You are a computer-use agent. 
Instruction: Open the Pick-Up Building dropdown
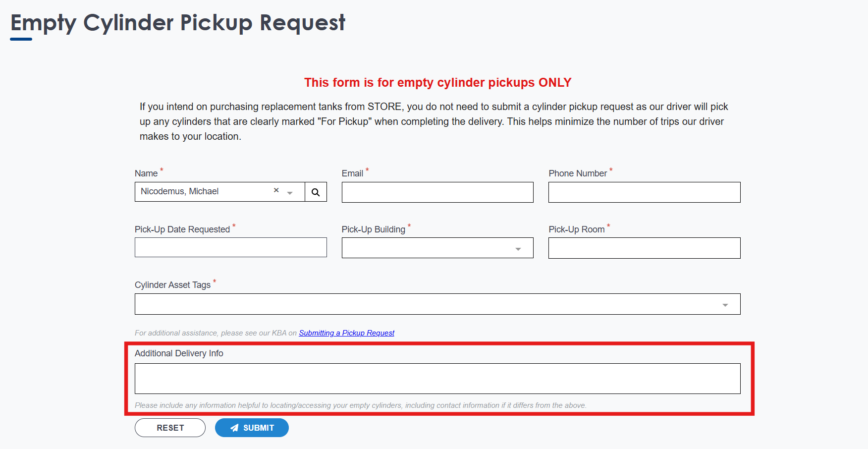(x=437, y=248)
